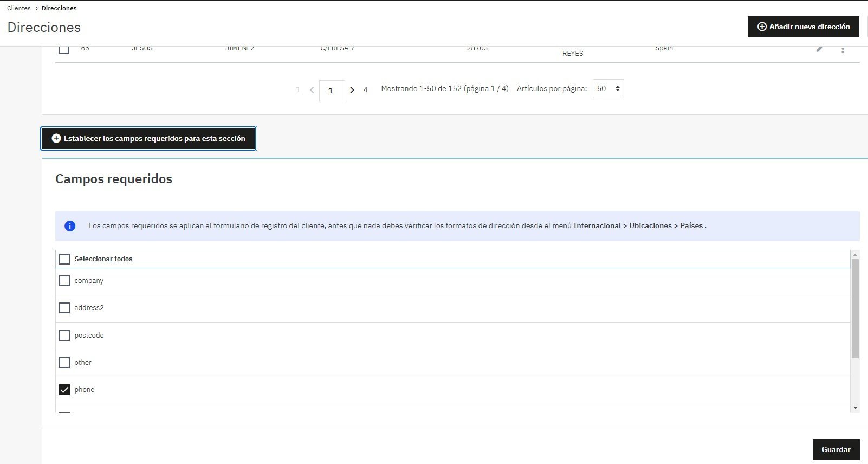Screen dimensions: 868x464
Task: Open the Artículos por página dropdown
Action: tap(608, 89)
